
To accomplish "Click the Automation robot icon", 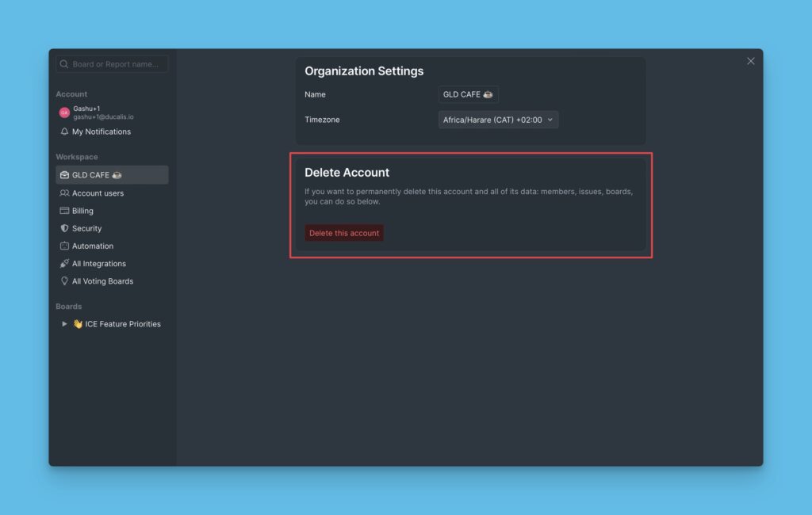I will pyautogui.click(x=64, y=246).
